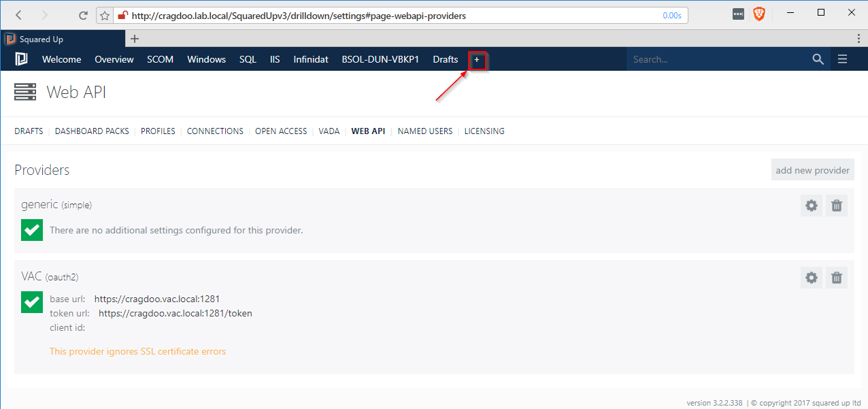Go forward in browser history

pyautogui.click(x=45, y=14)
